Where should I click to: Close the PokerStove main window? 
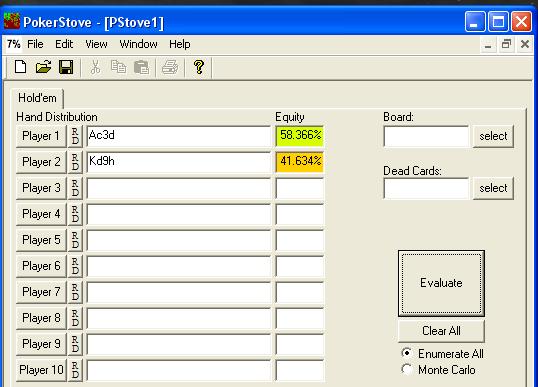click(522, 21)
